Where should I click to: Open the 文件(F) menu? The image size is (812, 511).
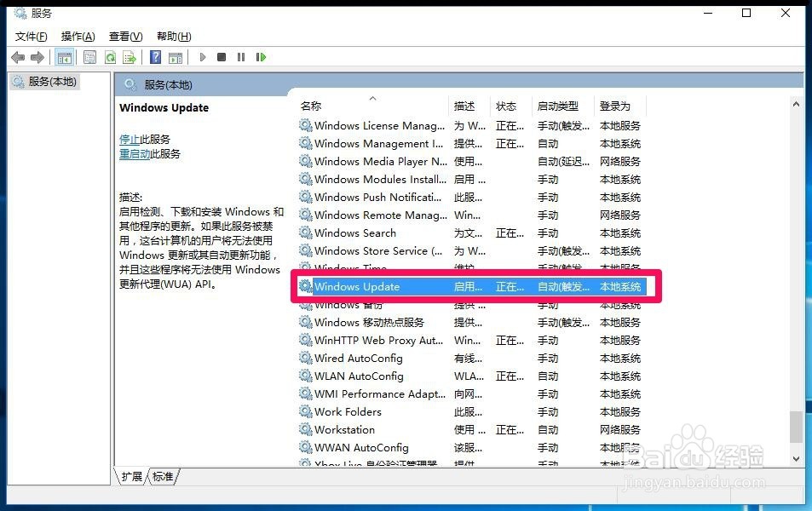tap(31, 37)
